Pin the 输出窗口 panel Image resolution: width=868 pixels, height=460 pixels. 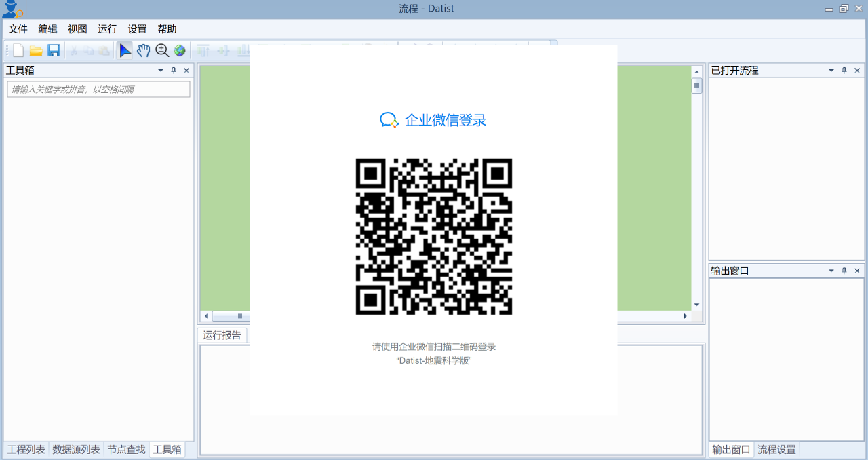(x=844, y=270)
